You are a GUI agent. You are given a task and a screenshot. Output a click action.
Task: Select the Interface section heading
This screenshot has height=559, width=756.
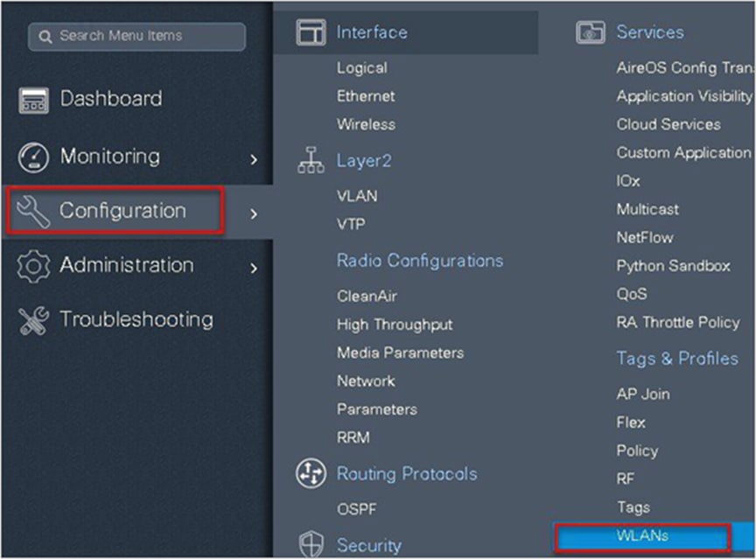372,32
